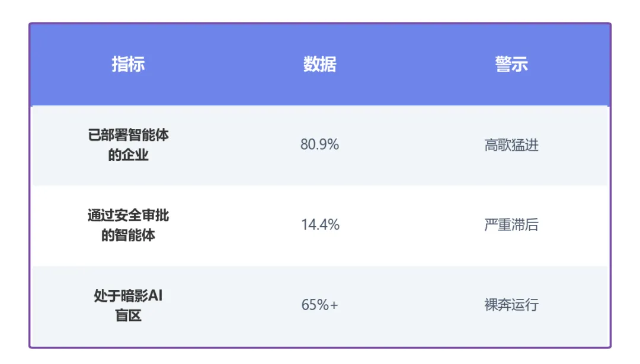The width and height of the screenshot is (640, 364).
Task: Click the 数据 column header
Action: (320, 64)
